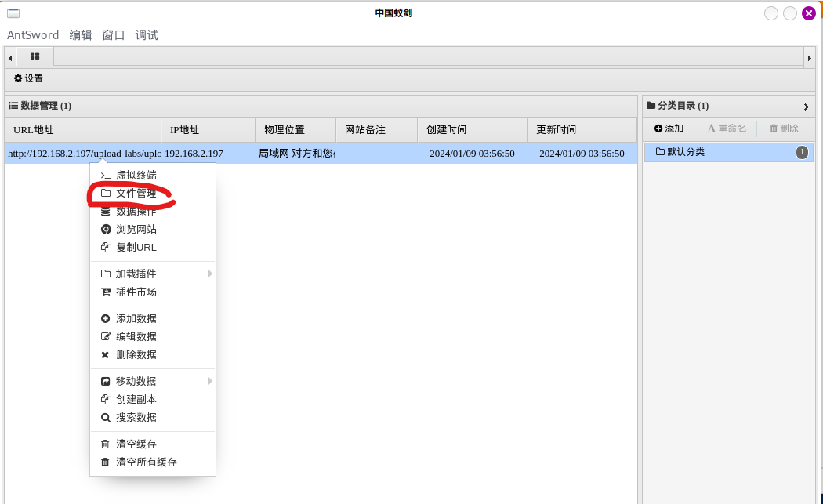Click the trash icon beside 清空缓存
Image resolution: width=823 pixels, height=504 pixels.
coord(105,444)
